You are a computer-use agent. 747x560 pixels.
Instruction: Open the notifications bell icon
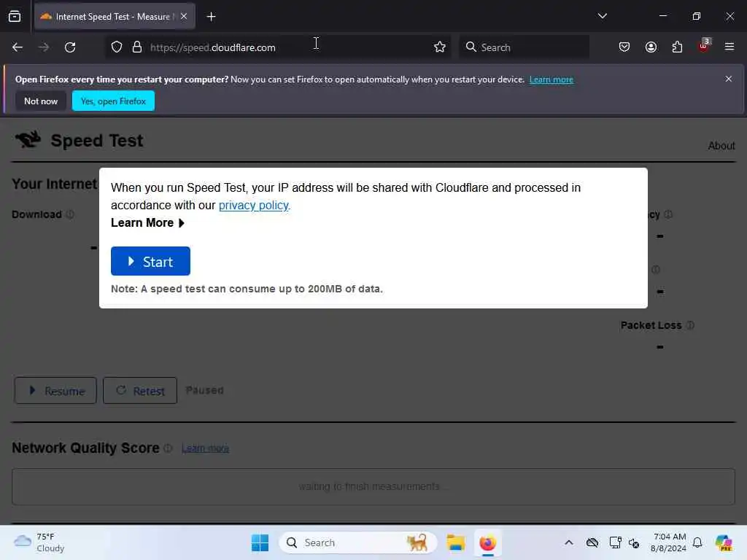click(x=697, y=542)
